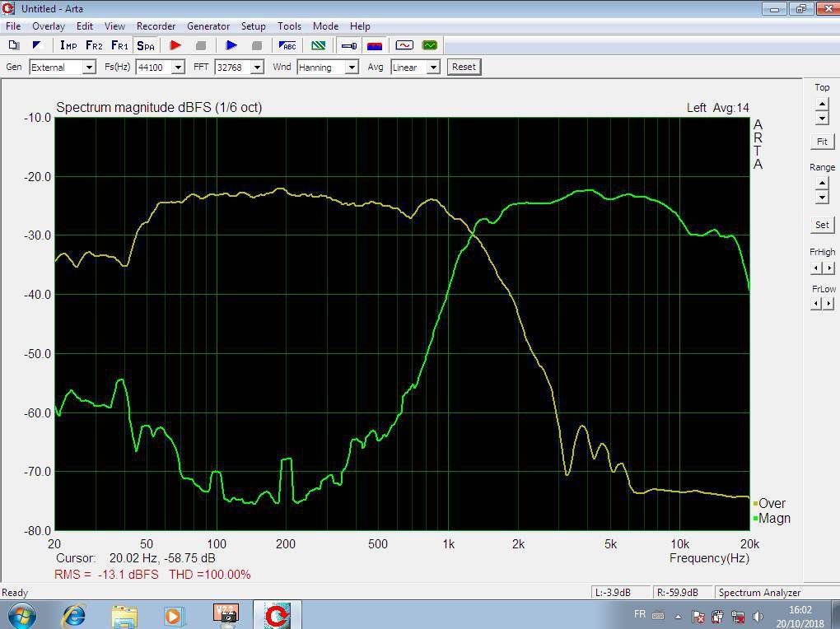Image resolution: width=840 pixels, height=629 pixels.
Task: Click the stop button after blue play
Action: click(257, 45)
